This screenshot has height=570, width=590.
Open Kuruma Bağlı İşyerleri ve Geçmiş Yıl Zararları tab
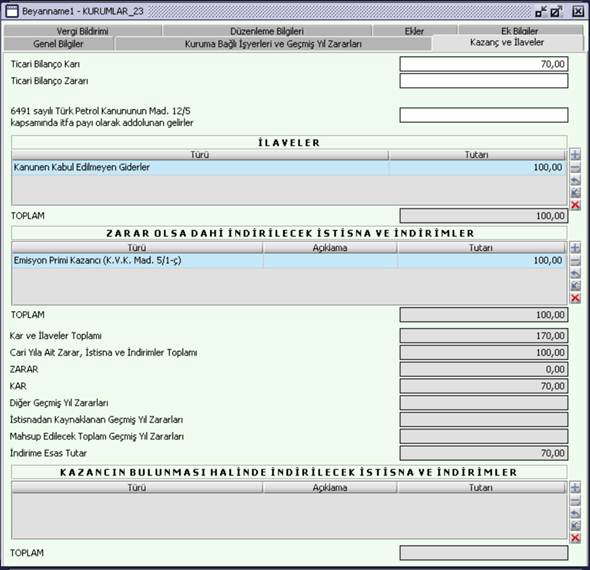point(273,44)
